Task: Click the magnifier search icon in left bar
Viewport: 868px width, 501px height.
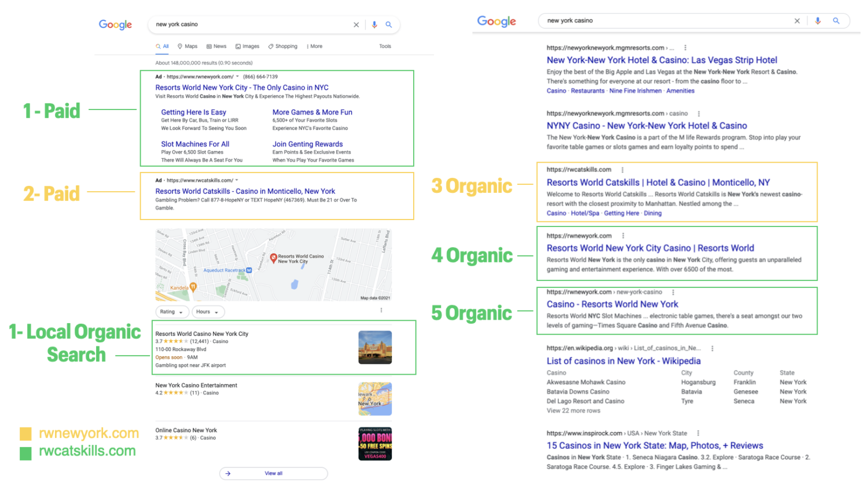Action: coord(389,24)
